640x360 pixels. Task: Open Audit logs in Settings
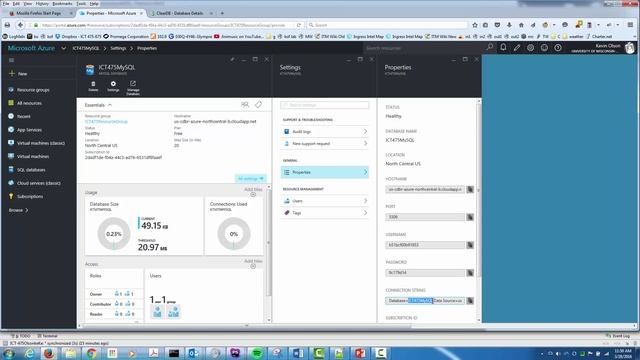pyautogui.click(x=325, y=132)
